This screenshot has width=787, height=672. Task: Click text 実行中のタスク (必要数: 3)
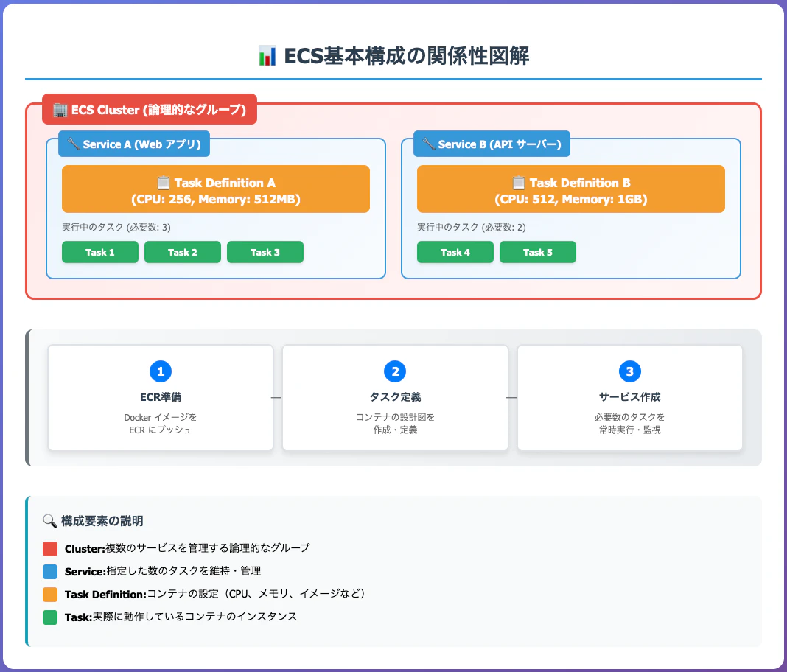[x=116, y=228]
